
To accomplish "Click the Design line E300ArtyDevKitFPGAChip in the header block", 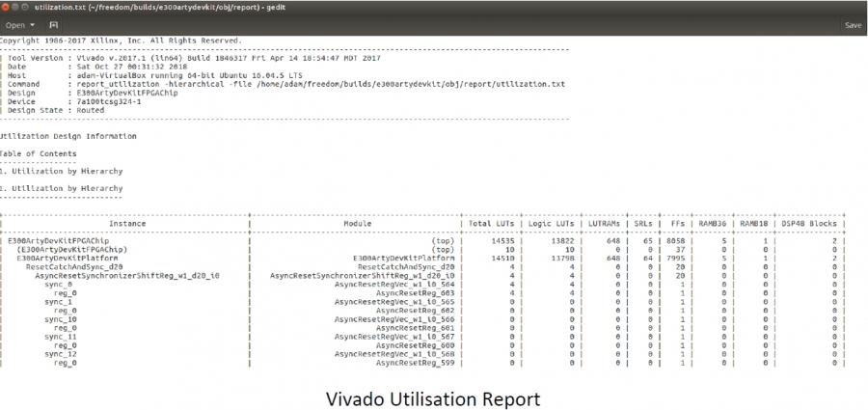I will pyautogui.click(x=93, y=93).
